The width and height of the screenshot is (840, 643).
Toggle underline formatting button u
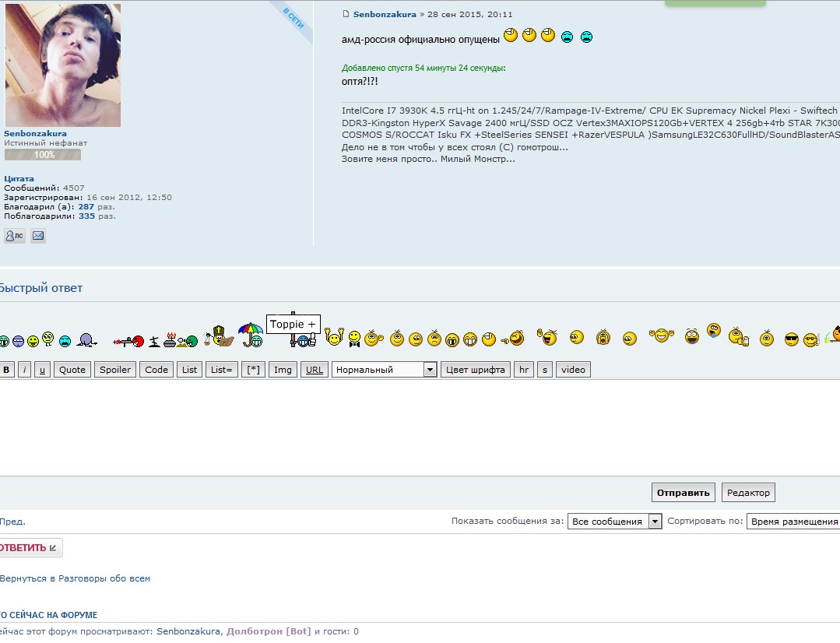pos(42,370)
